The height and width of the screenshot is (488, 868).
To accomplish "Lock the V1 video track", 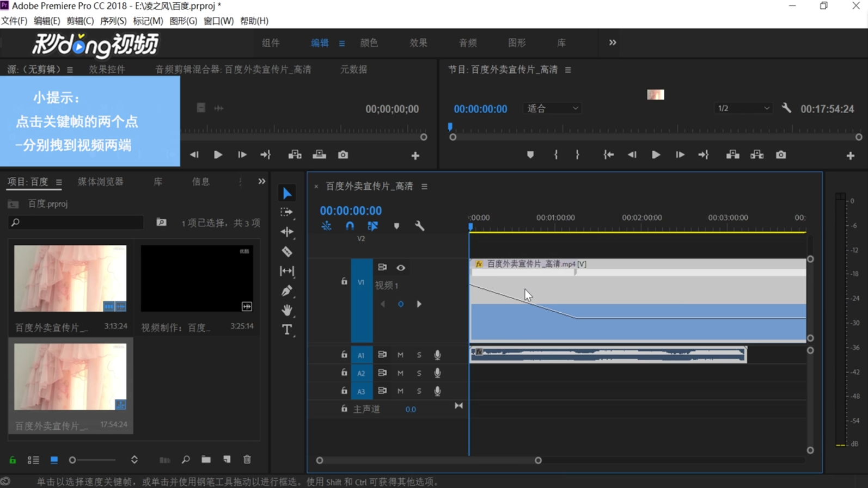I will [x=344, y=281].
